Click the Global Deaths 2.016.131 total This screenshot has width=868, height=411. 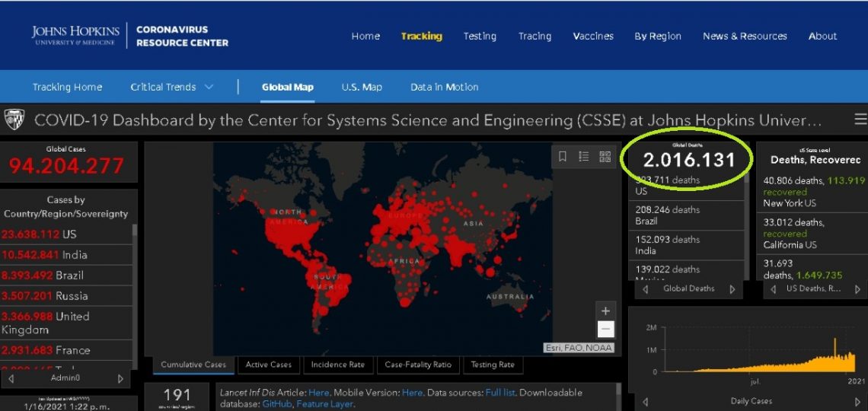(689, 160)
